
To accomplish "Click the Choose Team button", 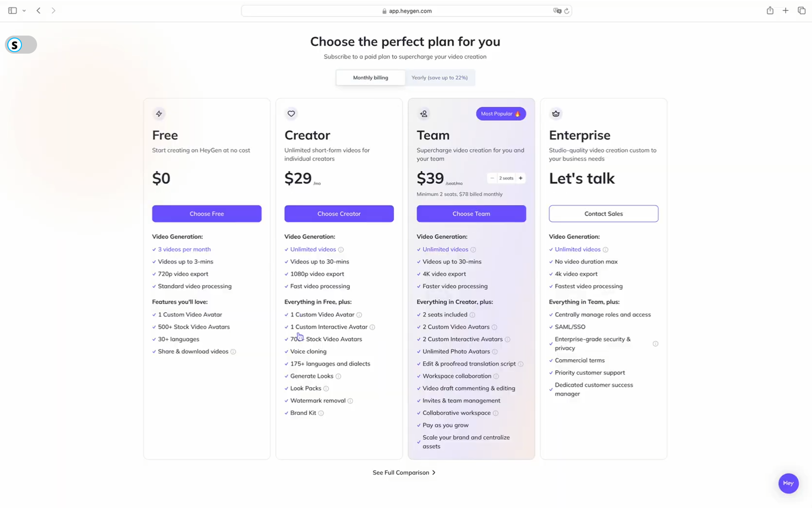I will [x=471, y=214].
